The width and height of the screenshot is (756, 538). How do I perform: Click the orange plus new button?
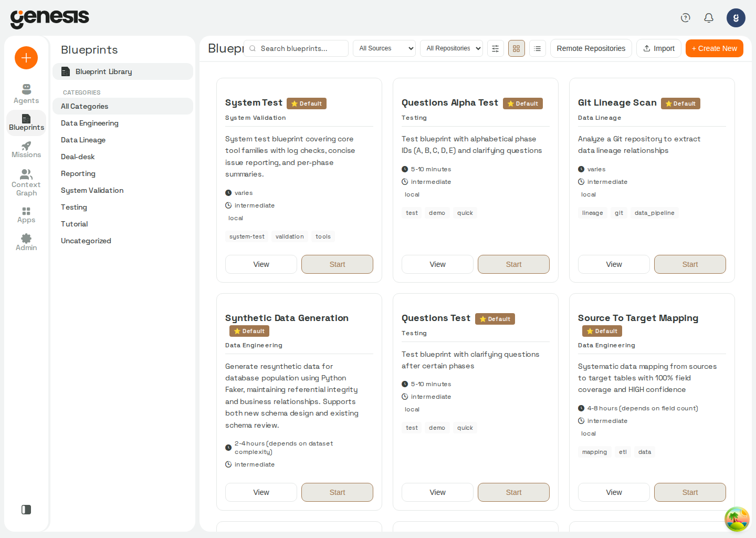click(26, 58)
